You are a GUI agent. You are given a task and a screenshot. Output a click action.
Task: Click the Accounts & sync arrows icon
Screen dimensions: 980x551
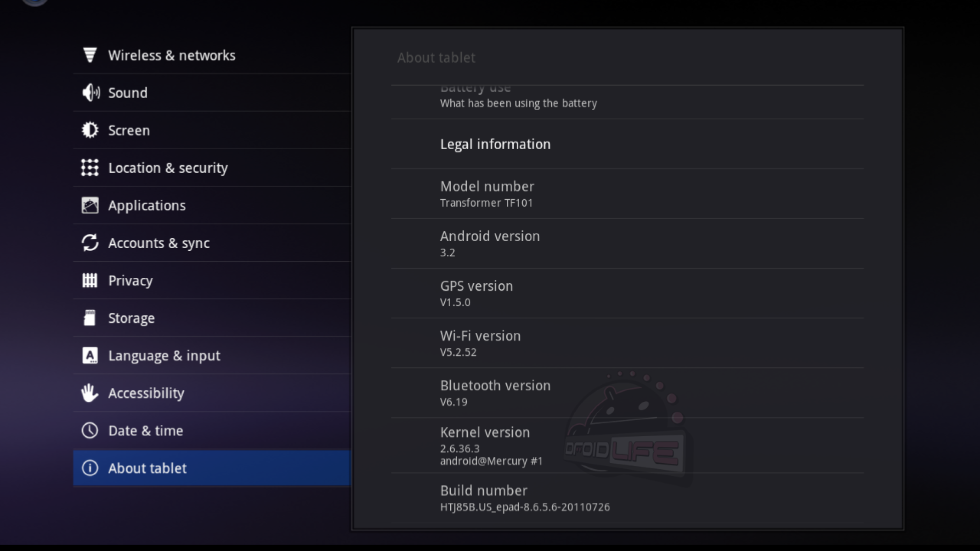click(90, 243)
